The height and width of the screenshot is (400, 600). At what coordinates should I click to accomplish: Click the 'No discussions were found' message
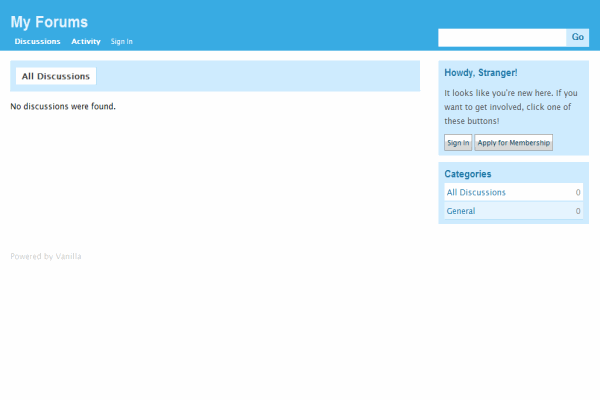[x=63, y=106]
